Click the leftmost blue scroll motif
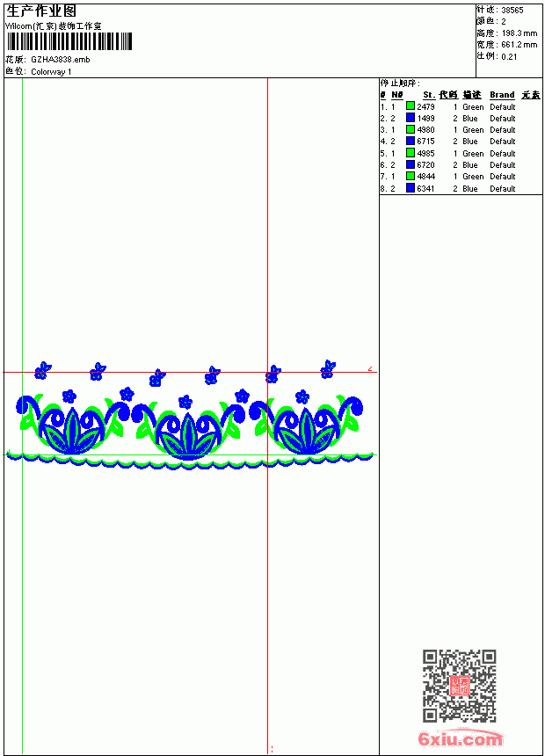 point(28,409)
